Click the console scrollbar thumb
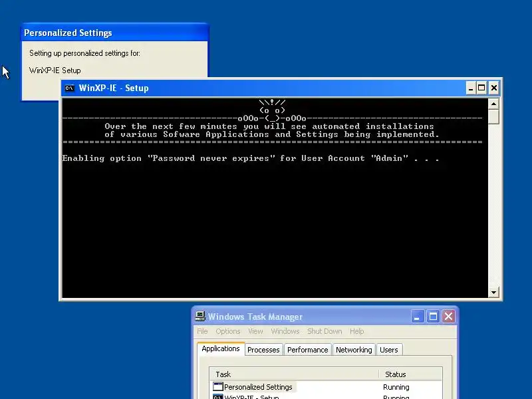The image size is (532, 399). pos(493,117)
